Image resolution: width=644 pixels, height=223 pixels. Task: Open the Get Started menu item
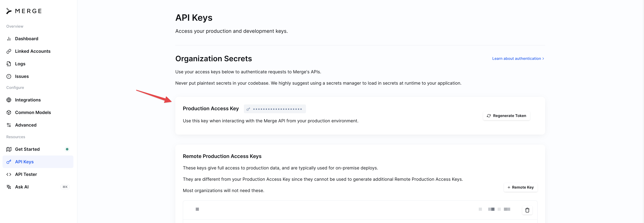(x=27, y=149)
